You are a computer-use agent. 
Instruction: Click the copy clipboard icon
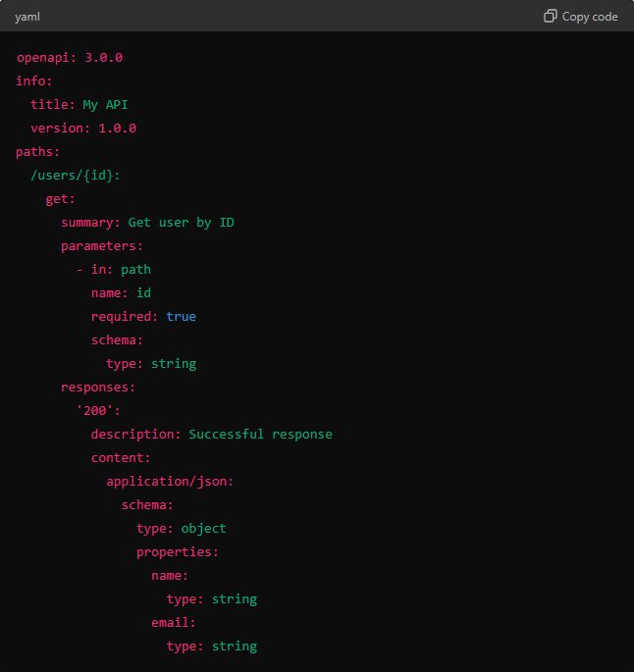click(550, 17)
